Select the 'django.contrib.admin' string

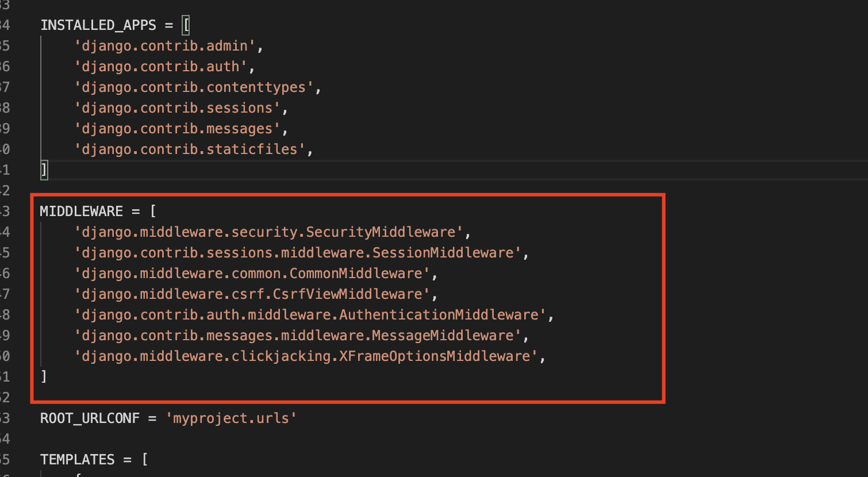165,46
